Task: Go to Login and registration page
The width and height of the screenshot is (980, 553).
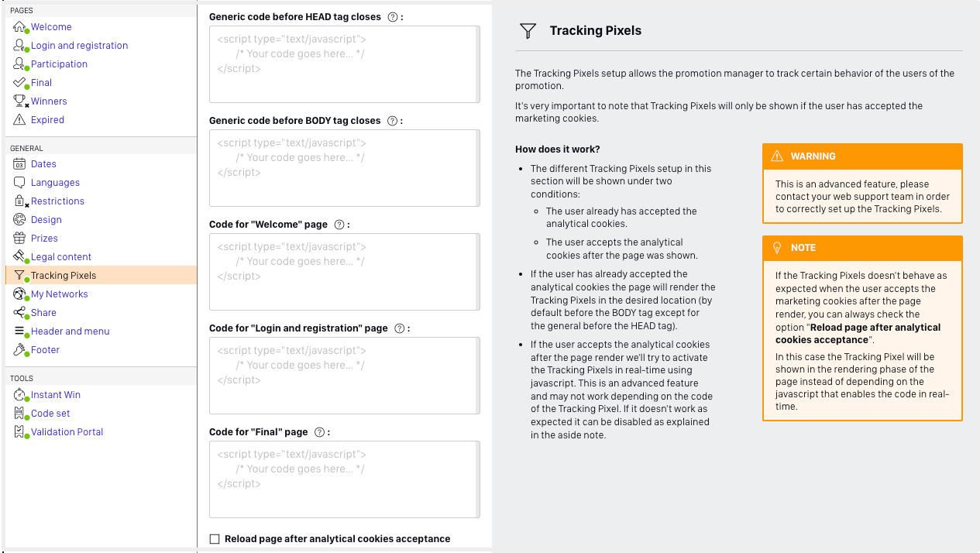Action: 80,45
